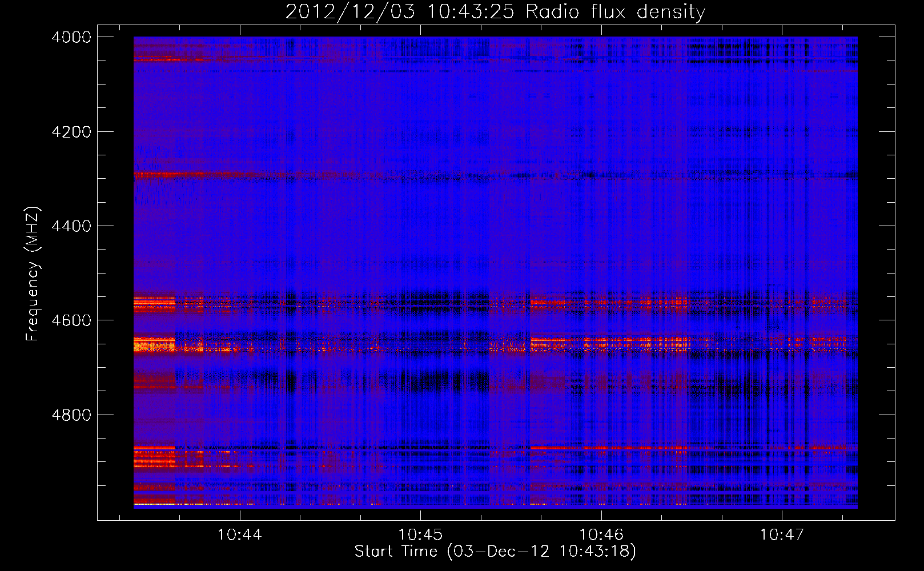
Task: Click the 'Start Time (03-Dec-12 10:43:18)' axis title
Action: 495,552
